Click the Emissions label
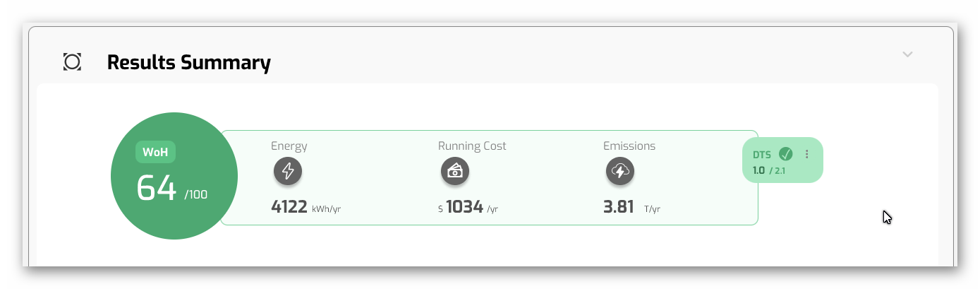 point(629,146)
